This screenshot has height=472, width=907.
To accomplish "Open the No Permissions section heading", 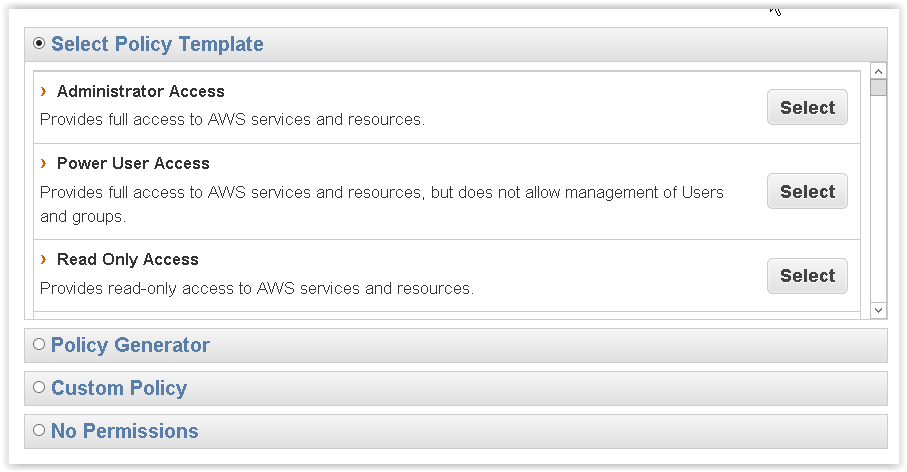I will 125,431.
